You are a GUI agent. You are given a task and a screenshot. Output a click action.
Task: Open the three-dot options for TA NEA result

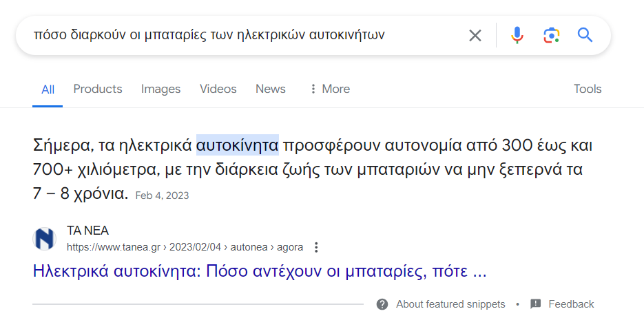(x=316, y=247)
